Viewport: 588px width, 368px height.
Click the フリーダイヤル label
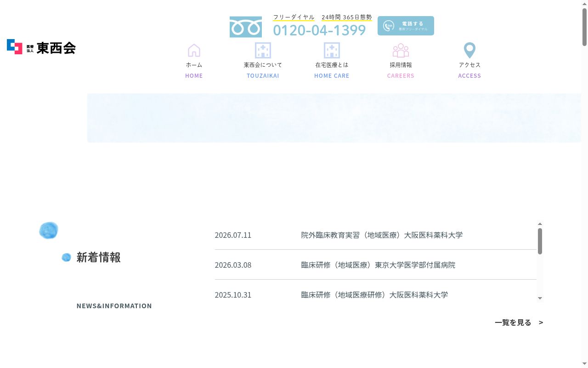tap(294, 17)
